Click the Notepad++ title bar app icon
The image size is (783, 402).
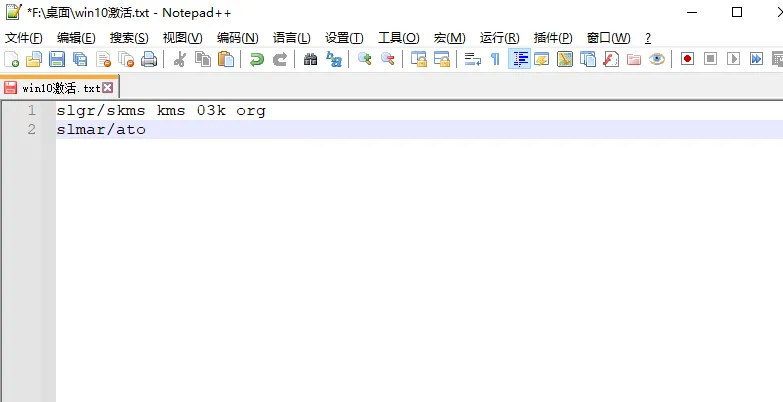tap(13, 12)
